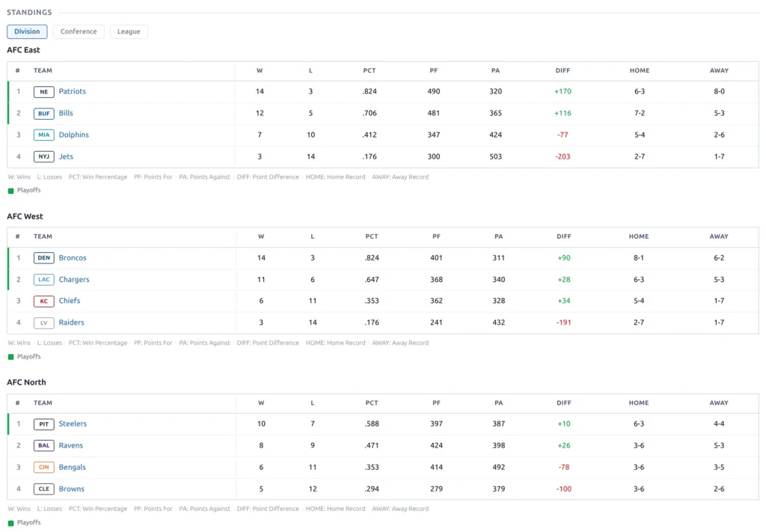Click the AFC North division heading

point(26,382)
